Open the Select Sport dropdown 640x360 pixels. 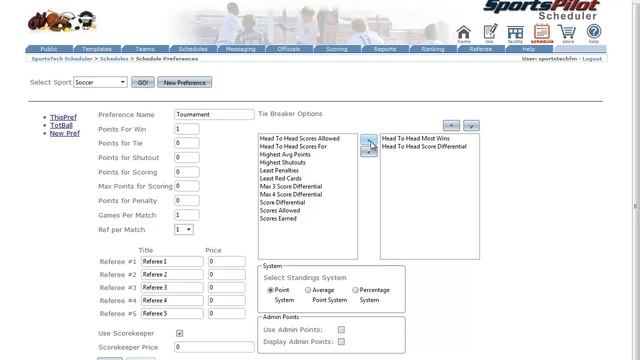point(100,82)
